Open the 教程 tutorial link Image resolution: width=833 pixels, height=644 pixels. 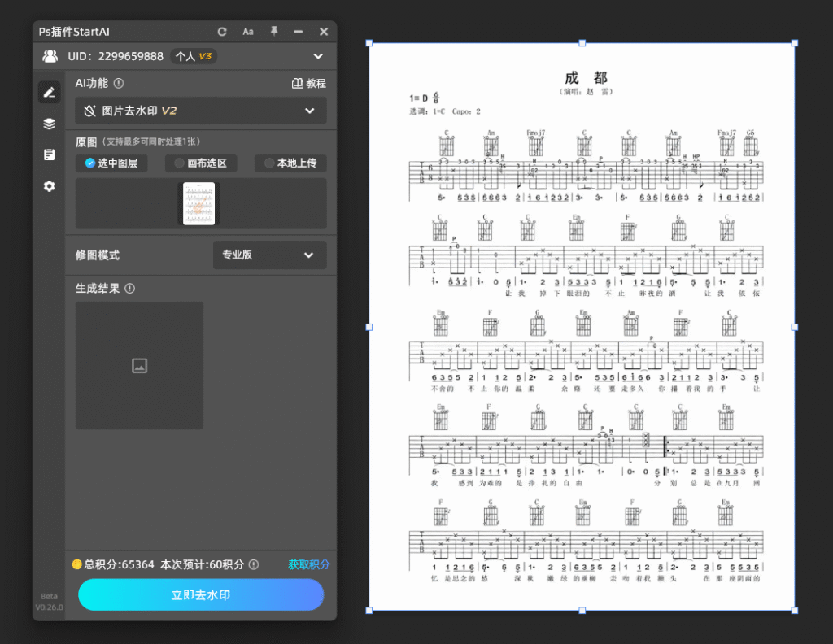point(309,84)
